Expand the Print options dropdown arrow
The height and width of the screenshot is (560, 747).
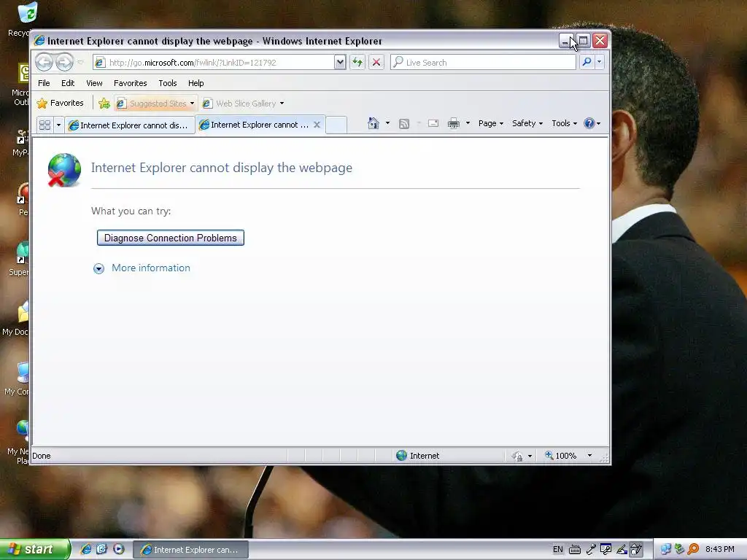[468, 123]
